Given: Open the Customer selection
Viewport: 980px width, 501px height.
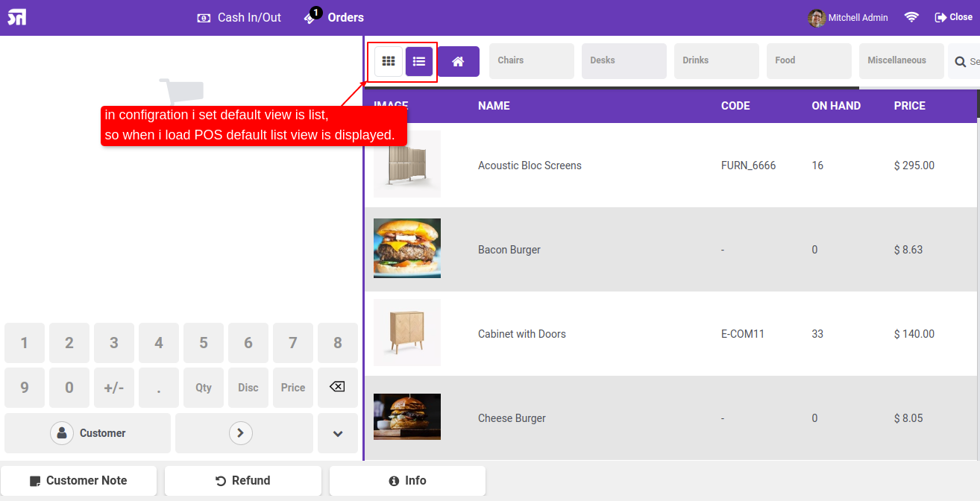Looking at the screenshot, I should (88, 433).
